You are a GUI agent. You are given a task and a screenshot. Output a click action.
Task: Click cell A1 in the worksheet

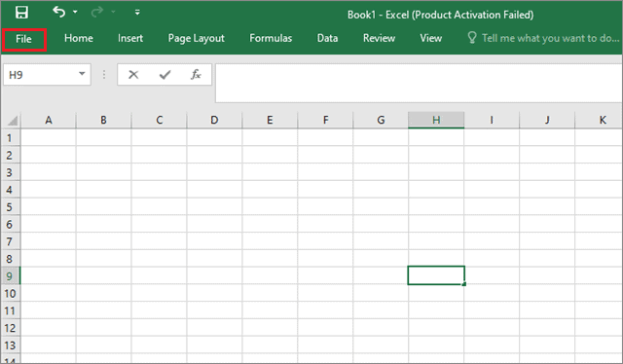[49, 137]
